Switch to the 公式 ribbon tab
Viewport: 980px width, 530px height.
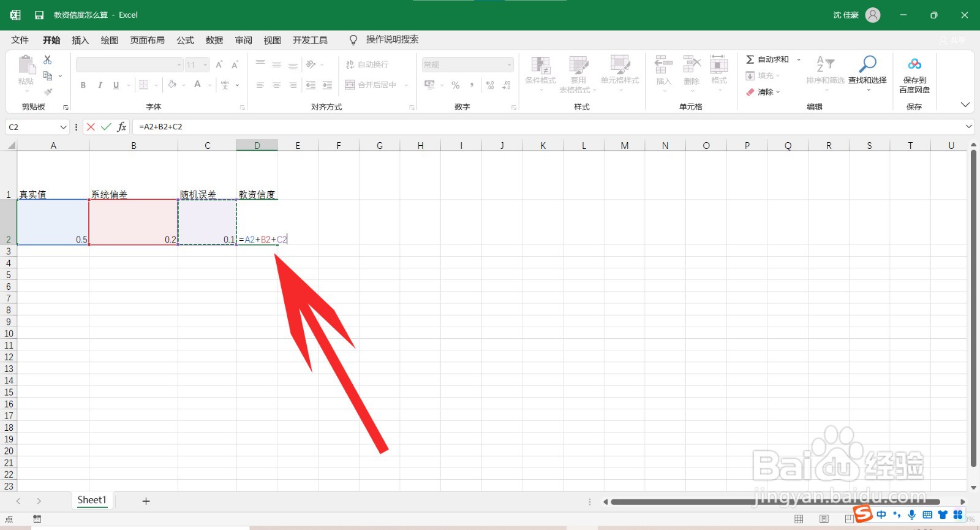185,40
